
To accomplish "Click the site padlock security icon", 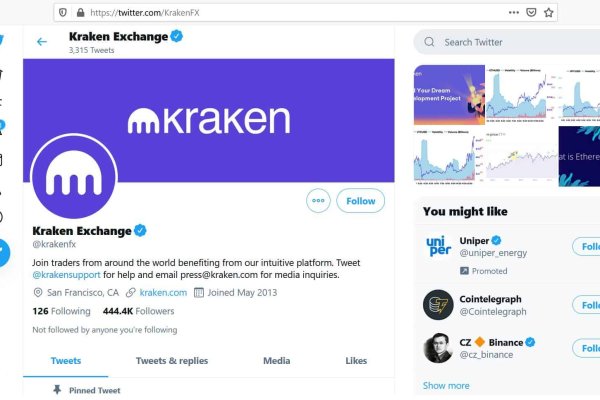I will click(x=77, y=12).
